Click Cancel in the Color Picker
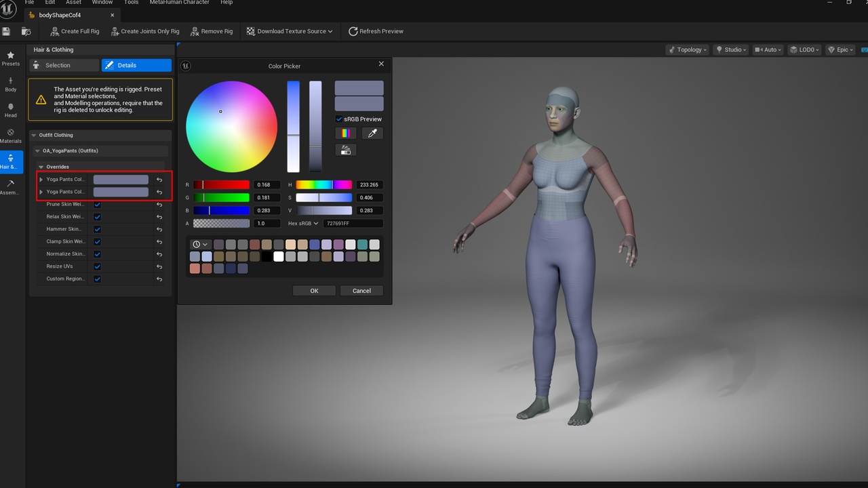The width and height of the screenshot is (868, 488). tap(361, 291)
